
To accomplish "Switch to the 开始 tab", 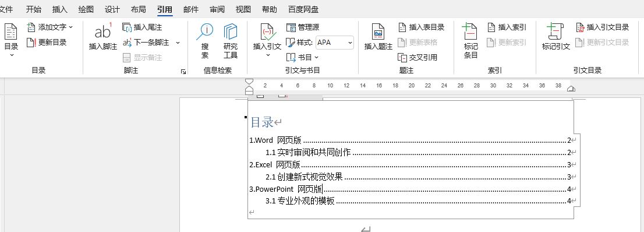I will pyautogui.click(x=33, y=9).
